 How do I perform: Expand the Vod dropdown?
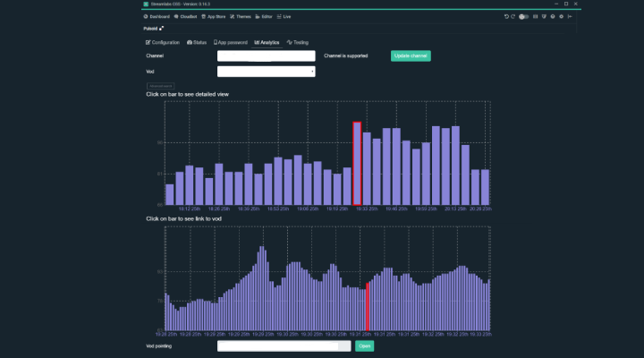pyautogui.click(x=266, y=71)
